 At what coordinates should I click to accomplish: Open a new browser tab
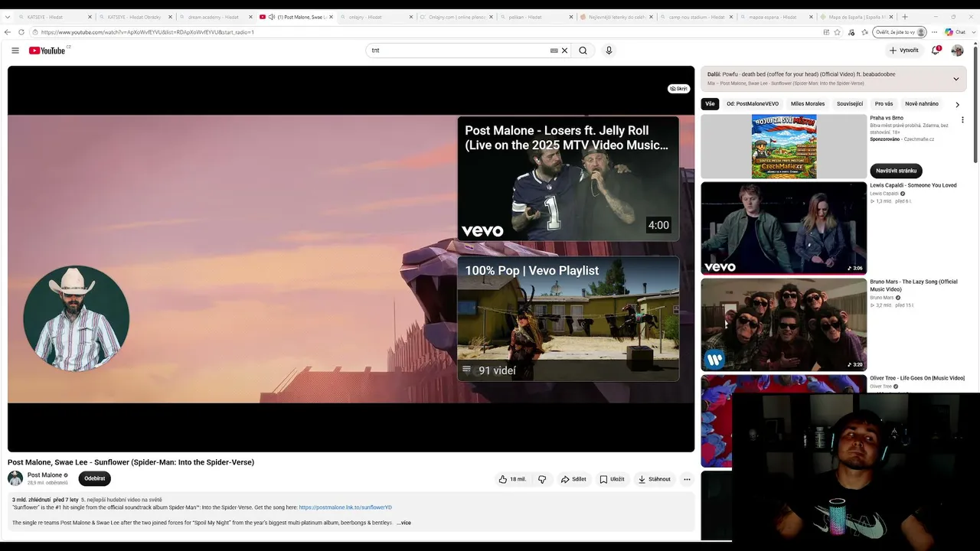tap(905, 17)
